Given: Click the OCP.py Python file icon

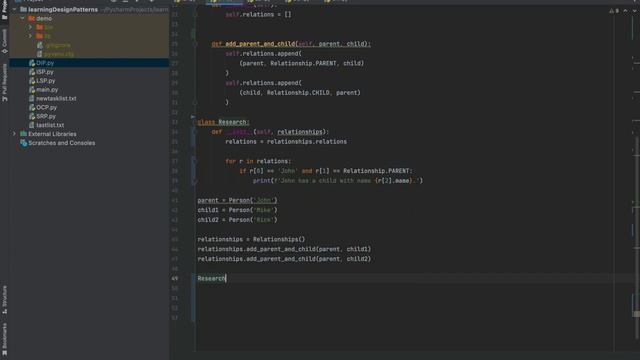Looking at the screenshot, I should 32,107.
